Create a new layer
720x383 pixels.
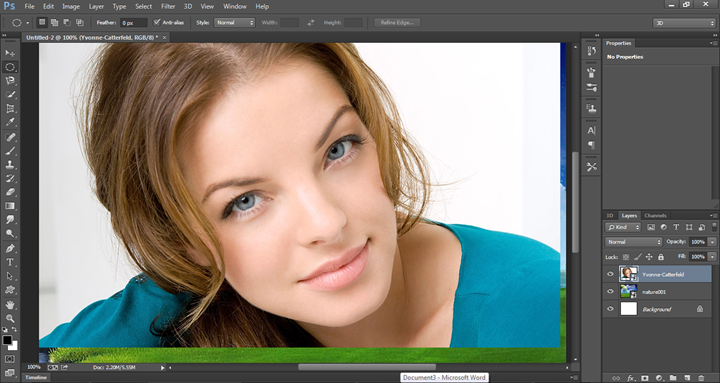click(687, 378)
